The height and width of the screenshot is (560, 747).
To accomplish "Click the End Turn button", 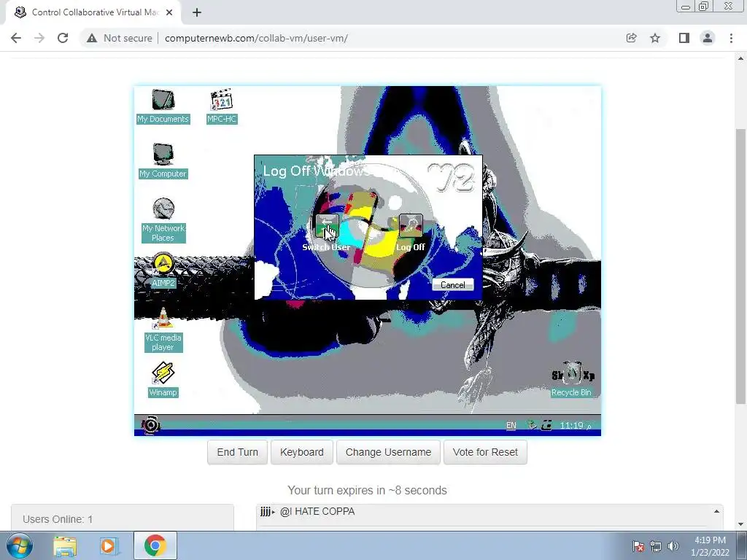I will tap(237, 452).
